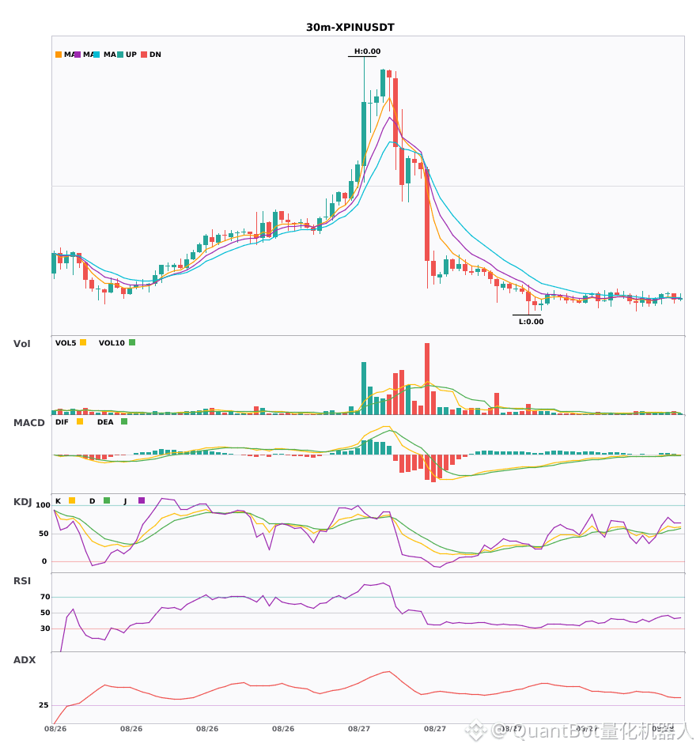Click the H:0.00 high price label
Image resolution: width=700 pixels, height=751 pixels.
click(x=368, y=51)
